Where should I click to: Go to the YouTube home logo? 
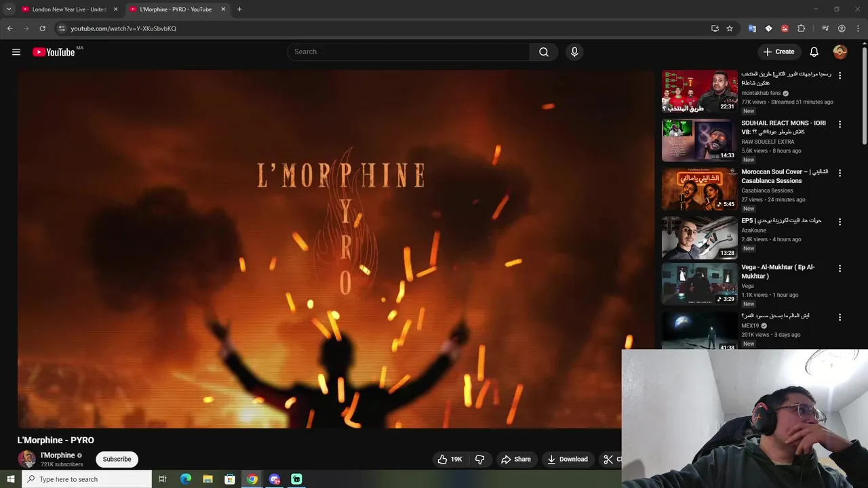(x=54, y=52)
